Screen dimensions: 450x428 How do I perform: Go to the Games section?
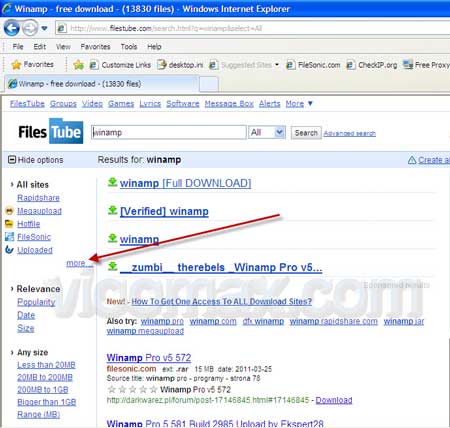point(121,104)
